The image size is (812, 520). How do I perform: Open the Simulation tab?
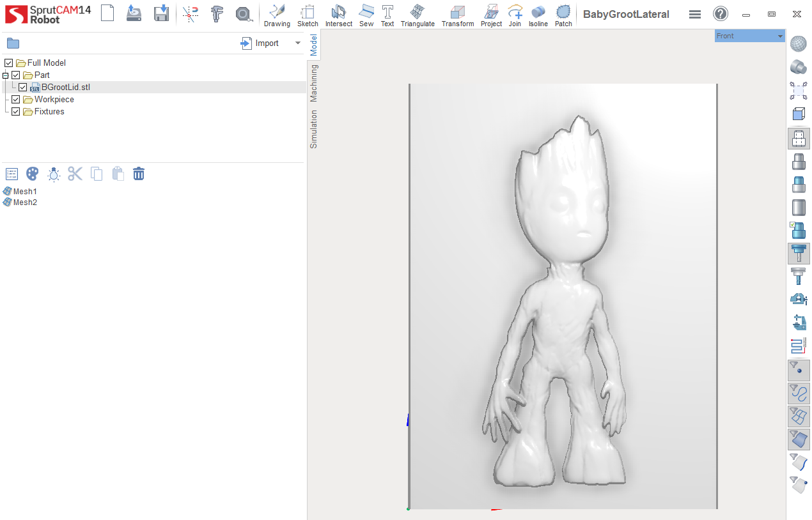pos(314,129)
